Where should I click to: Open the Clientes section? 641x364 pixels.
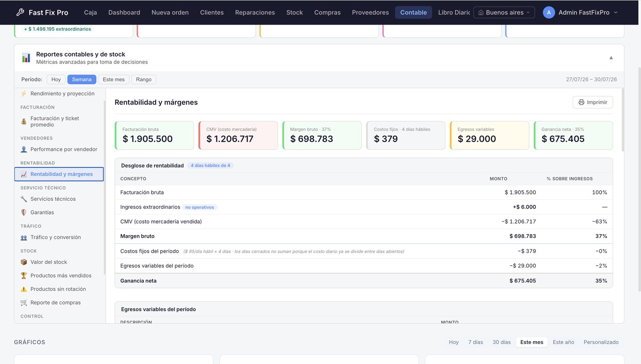click(x=212, y=12)
